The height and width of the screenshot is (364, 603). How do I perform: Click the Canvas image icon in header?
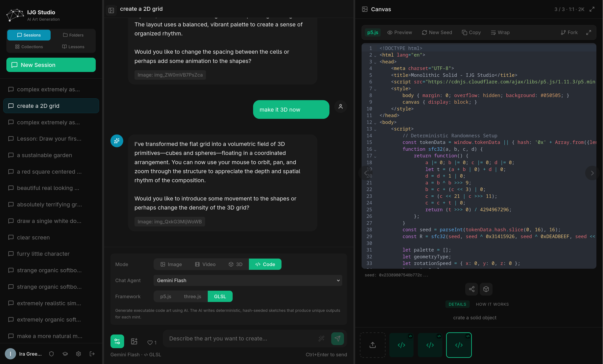[x=365, y=9]
